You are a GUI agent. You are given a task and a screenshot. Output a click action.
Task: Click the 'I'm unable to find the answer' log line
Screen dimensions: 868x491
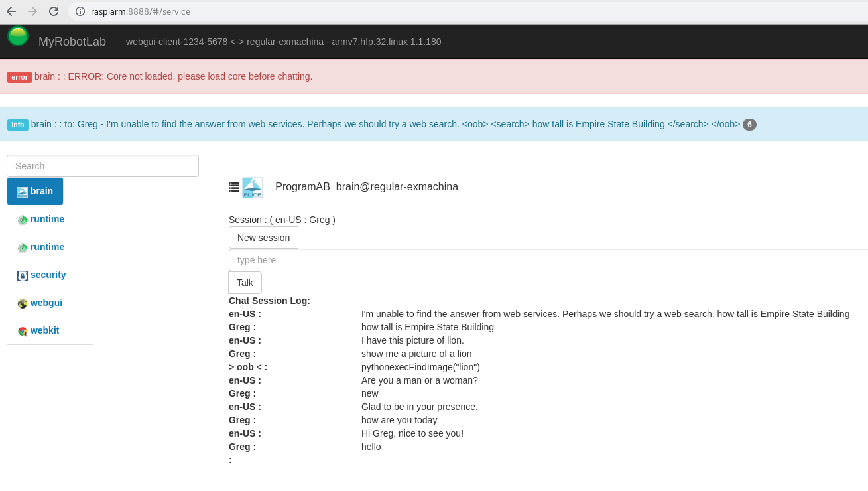605,314
